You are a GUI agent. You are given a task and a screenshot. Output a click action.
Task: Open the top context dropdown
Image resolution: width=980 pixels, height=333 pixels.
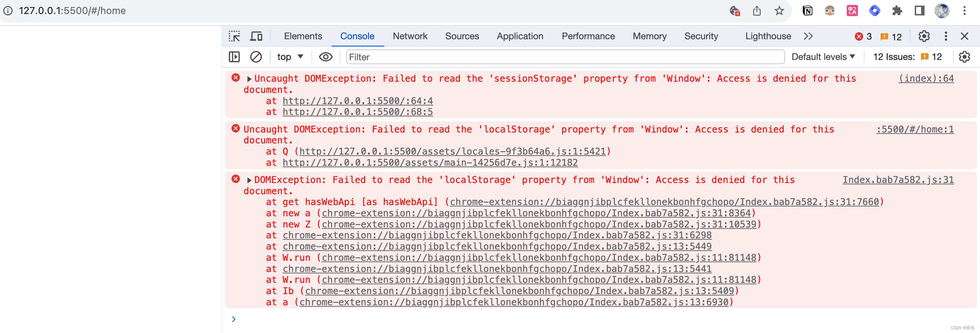(x=290, y=57)
